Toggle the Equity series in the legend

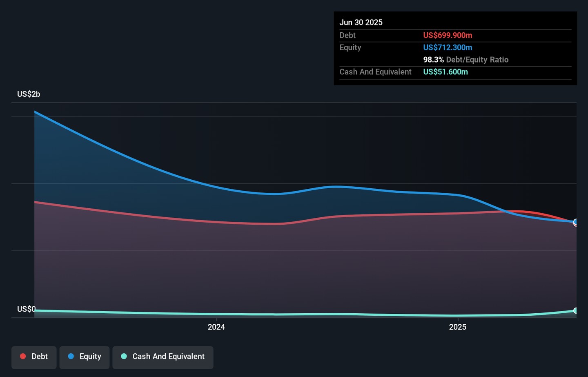(85, 357)
